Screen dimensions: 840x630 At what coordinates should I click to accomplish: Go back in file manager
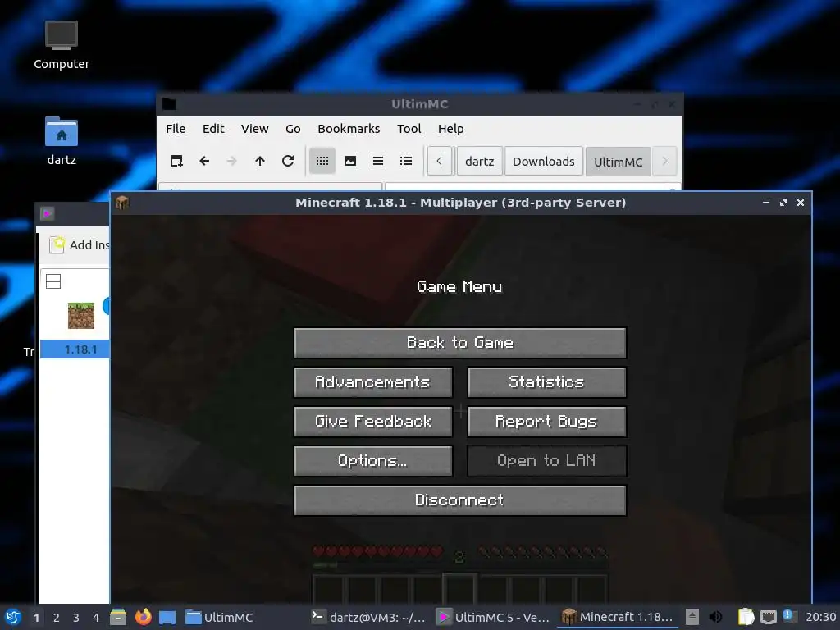pos(204,161)
